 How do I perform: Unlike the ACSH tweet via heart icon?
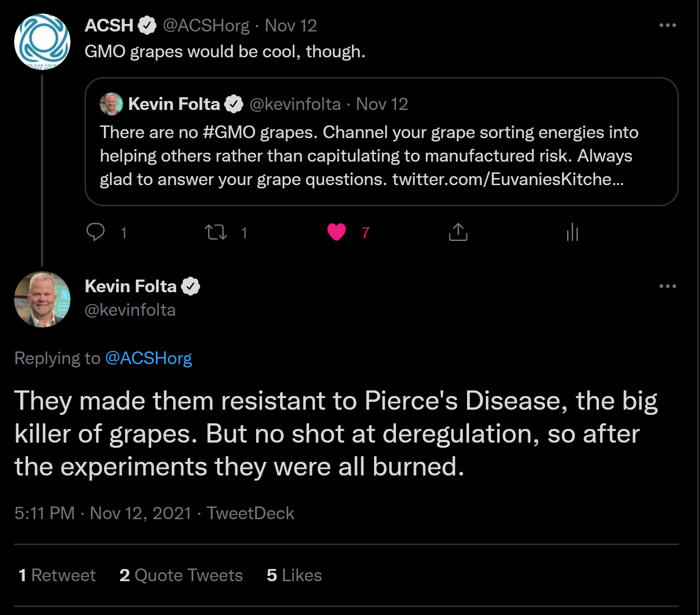click(336, 232)
